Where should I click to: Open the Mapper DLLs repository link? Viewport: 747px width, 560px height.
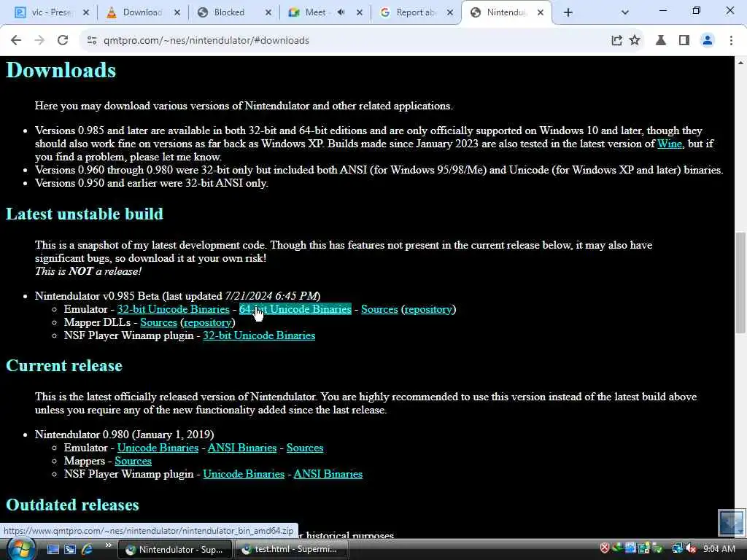(208, 323)
